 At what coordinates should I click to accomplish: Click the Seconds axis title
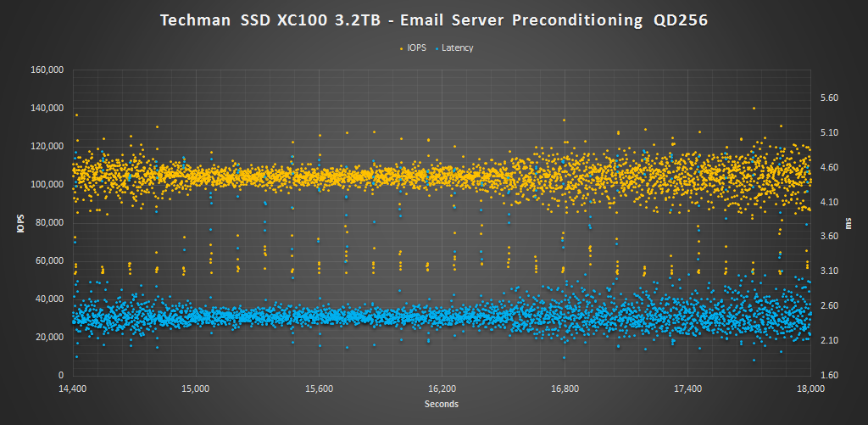[x=441, y=404]
